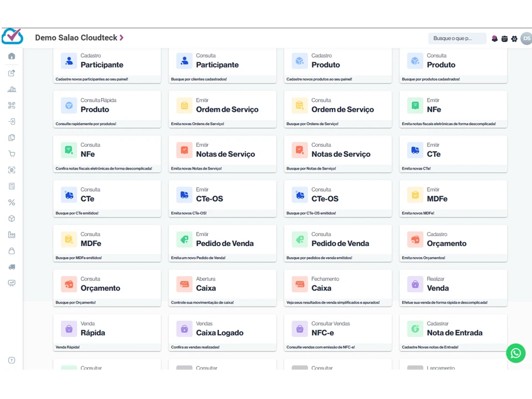The width and height of the screenshot is (532, 399).
Task: Open the Realizar Venda card
Action: point(453,288)
